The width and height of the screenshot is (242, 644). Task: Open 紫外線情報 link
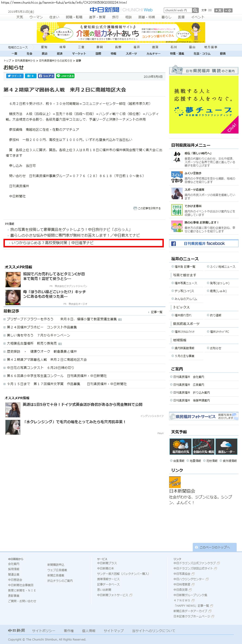[230, 461]
